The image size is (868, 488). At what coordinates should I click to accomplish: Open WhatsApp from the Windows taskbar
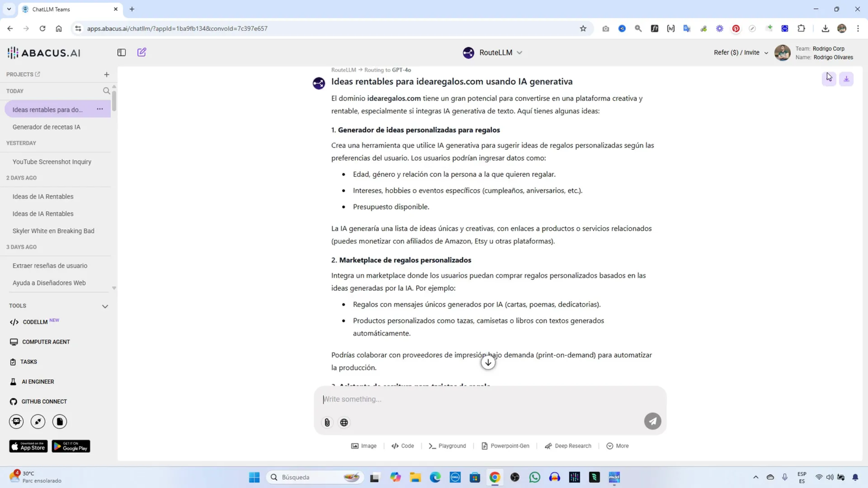(534, 477)
